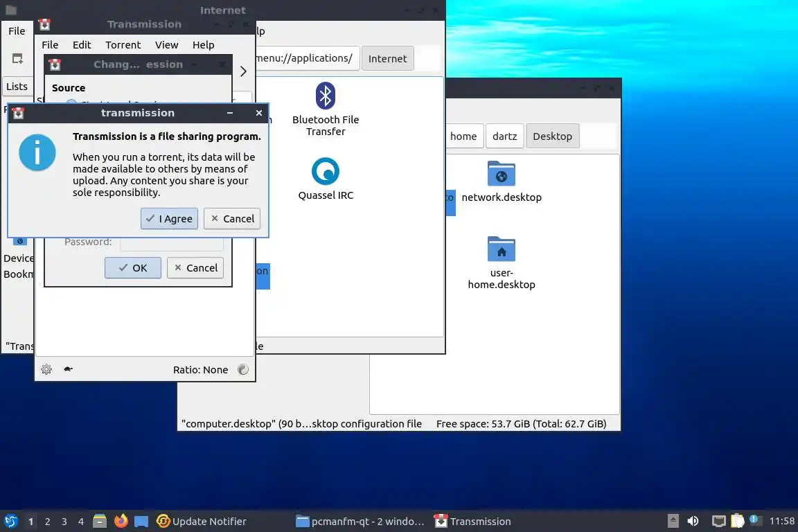Activate pcmanfm-qt taskbar window group

360,522
